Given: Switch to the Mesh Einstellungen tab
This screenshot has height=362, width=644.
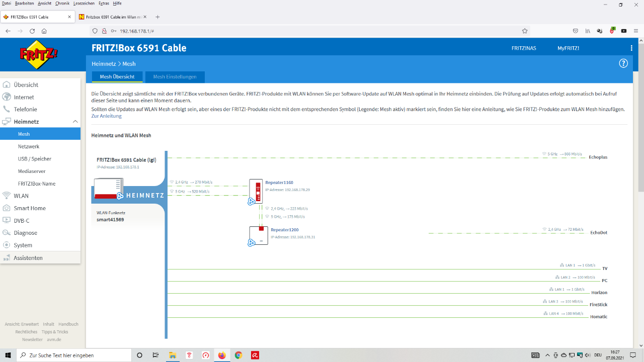Looking at the screenshot, I should [x=175, y=77].
